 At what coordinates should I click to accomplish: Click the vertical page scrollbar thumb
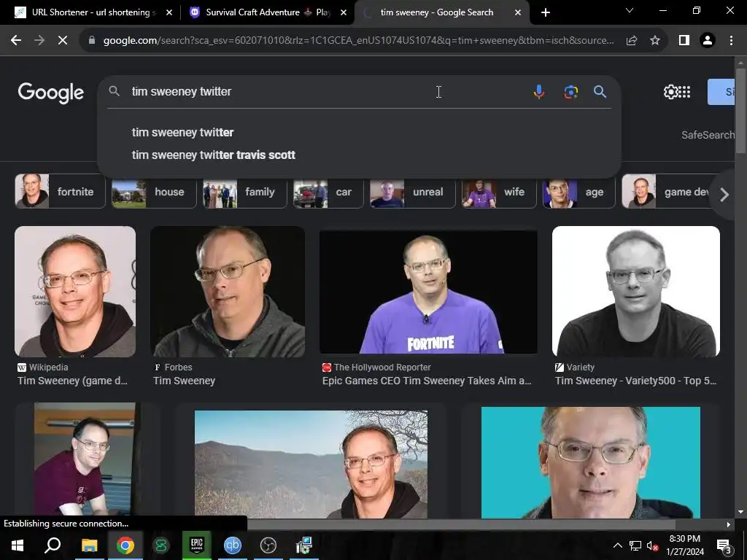click(x=740, y=111)
